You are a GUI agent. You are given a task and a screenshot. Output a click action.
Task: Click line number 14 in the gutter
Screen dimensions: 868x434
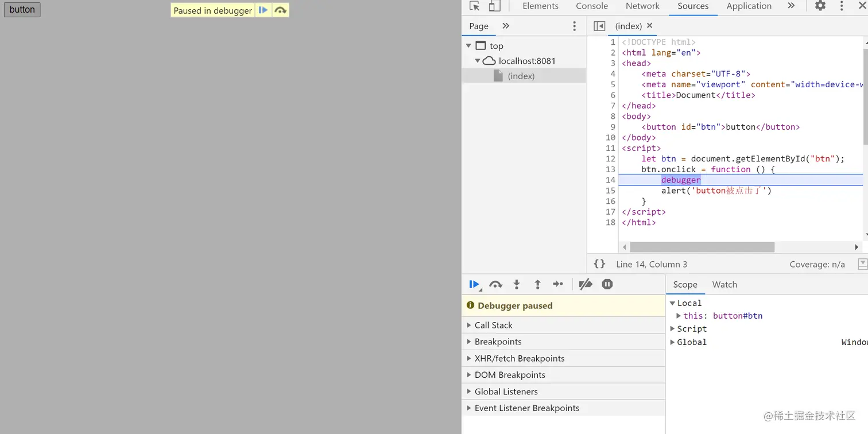610,180
